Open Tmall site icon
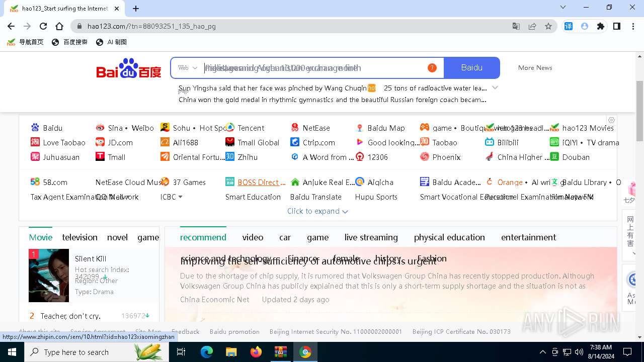The image size is (644, 362). pos(100,157)
